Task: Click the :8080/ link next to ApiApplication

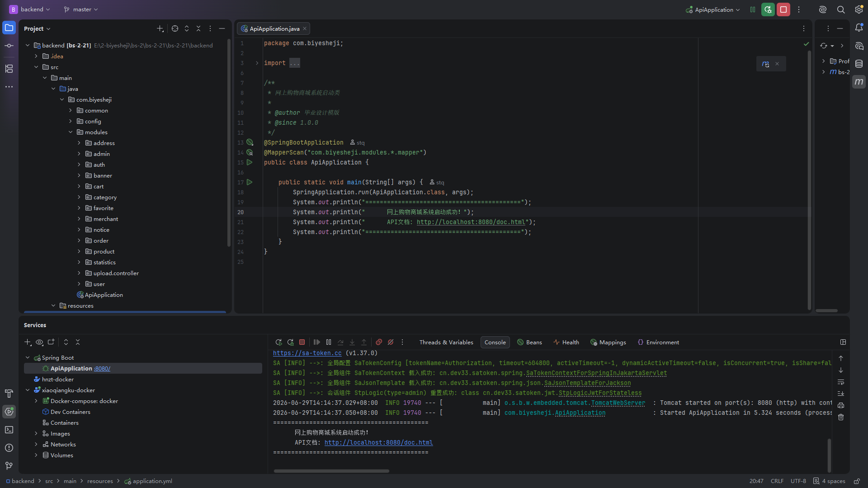Action: 102,369
